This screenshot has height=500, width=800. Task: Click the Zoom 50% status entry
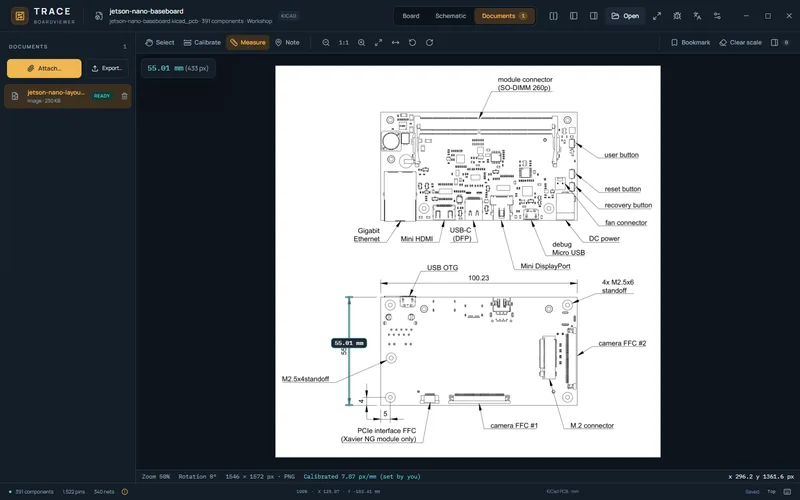click(156, 477)
